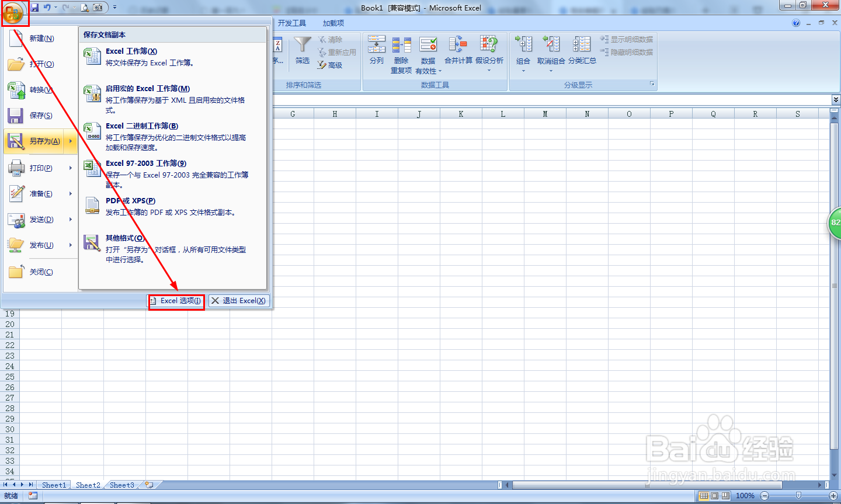This screenshot has width=841, height=504.
Task: Switch to the Sheet1 tab
Action: coord(54,485)
